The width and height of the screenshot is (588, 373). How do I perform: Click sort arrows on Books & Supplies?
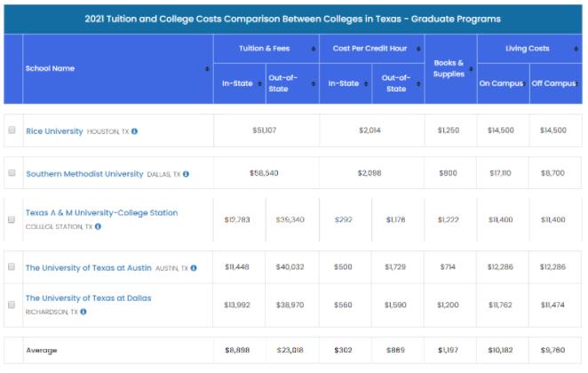coord(471,68)
